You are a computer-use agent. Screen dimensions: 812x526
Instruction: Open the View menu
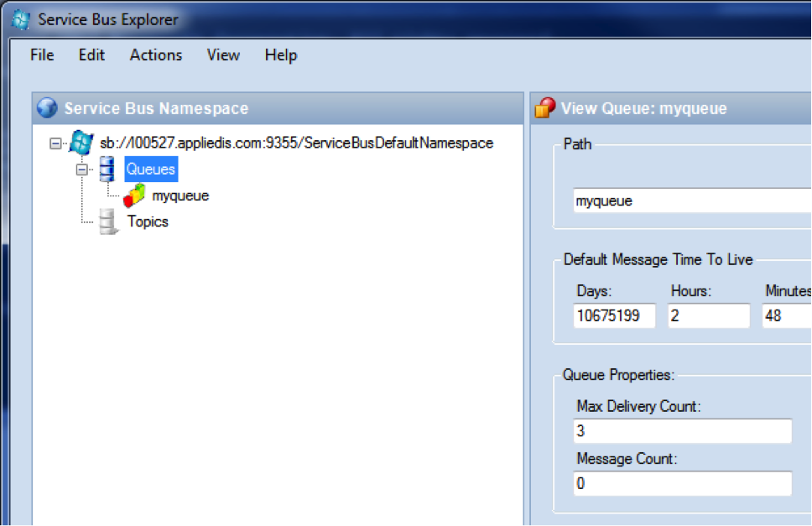tap(223, 55)
